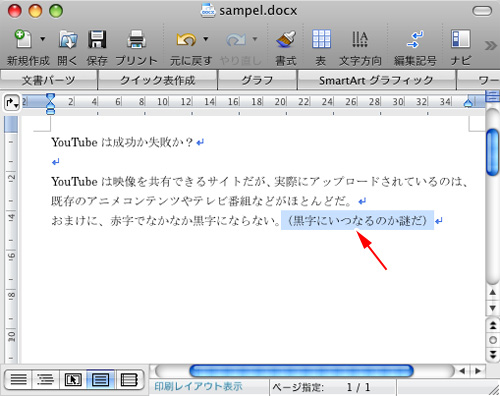Click the heading text YouTubeは成功か失敗か？
500x396 pixels.
122,142
